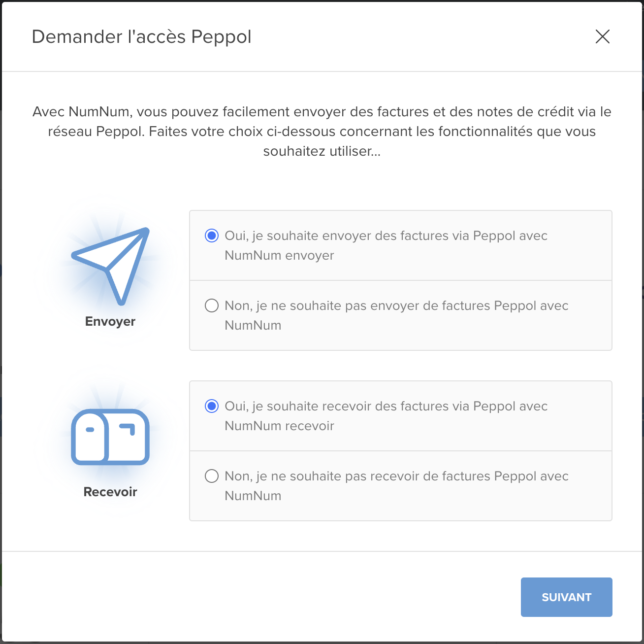
Task: Click the 'Recevoir' label under the mailbox
Action: 110,492
